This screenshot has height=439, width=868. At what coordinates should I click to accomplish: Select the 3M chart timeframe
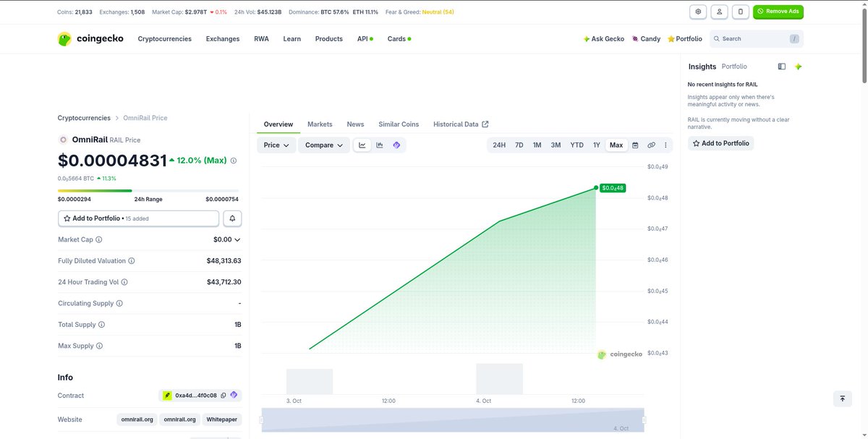coord(556,145)
